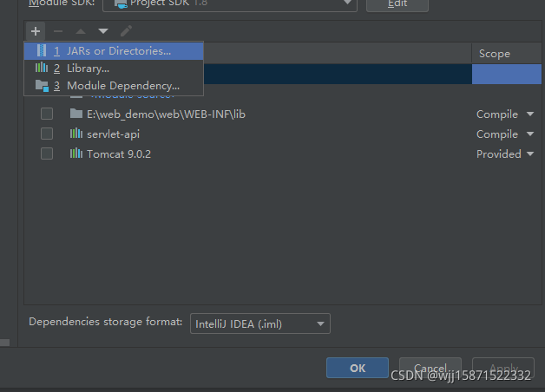
Task: Tick the export checkbox for E:\web_demo\web\WEB-INF\lib
Action: (x=47, y=114)
